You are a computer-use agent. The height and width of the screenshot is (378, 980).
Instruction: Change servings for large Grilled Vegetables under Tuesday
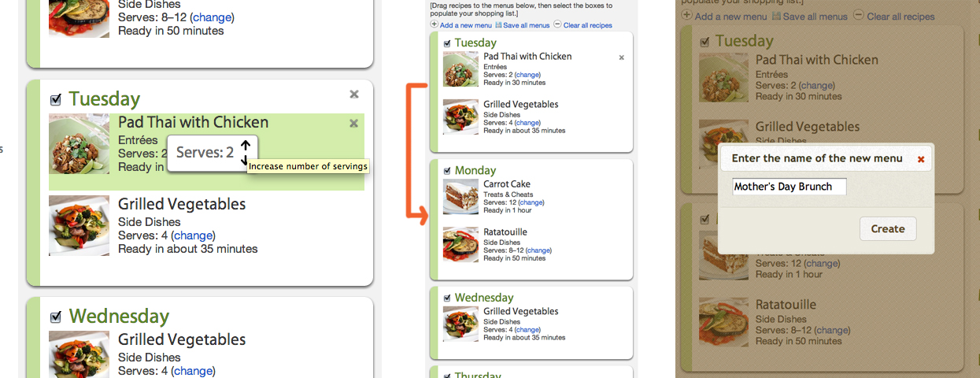tap(193, 235)
